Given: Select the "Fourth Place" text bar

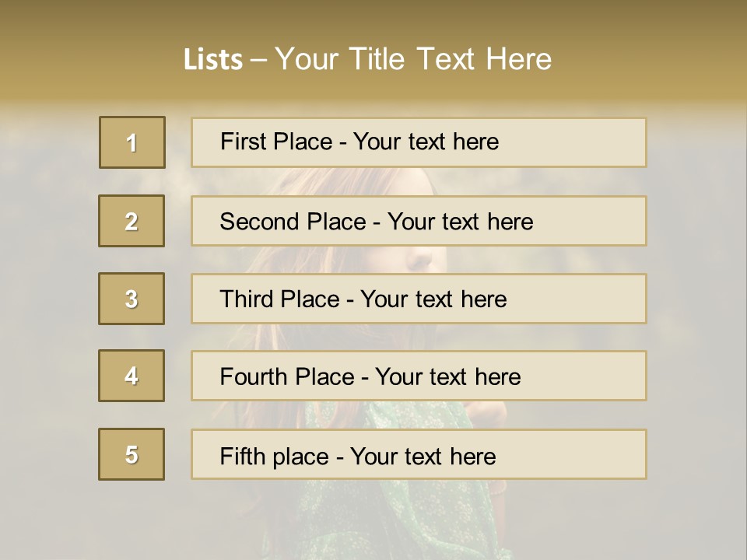Looking at the screenshot, I should 419,376.
